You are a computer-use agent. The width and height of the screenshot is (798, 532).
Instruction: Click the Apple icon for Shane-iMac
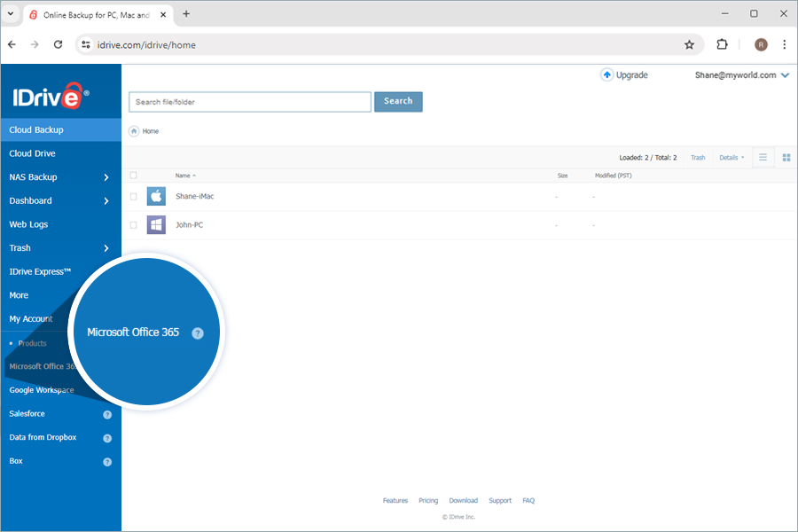pos(156,196)
